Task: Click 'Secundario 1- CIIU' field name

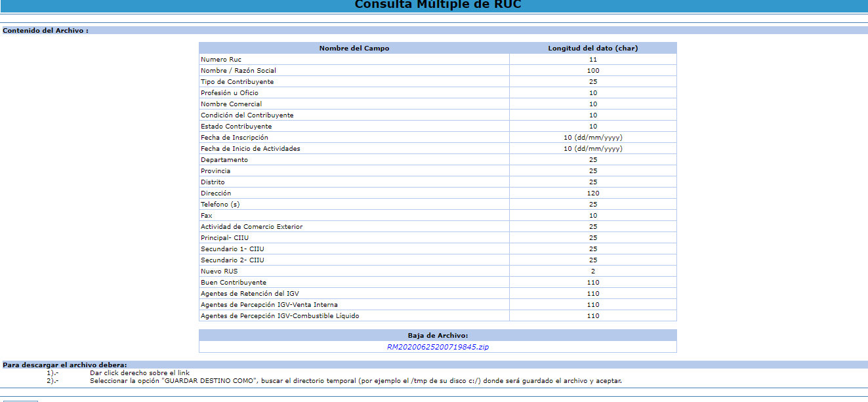Action: click(232, 249)
